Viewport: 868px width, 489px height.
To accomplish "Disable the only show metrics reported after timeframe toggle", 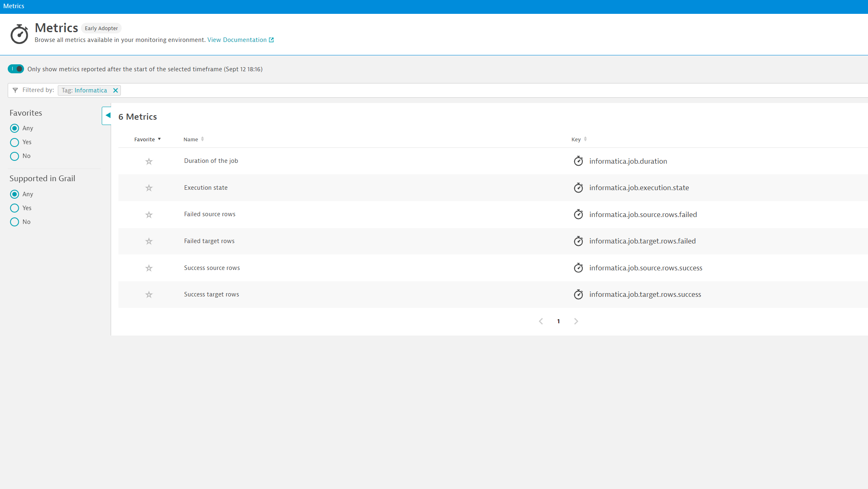I will [x=16, y=69].
